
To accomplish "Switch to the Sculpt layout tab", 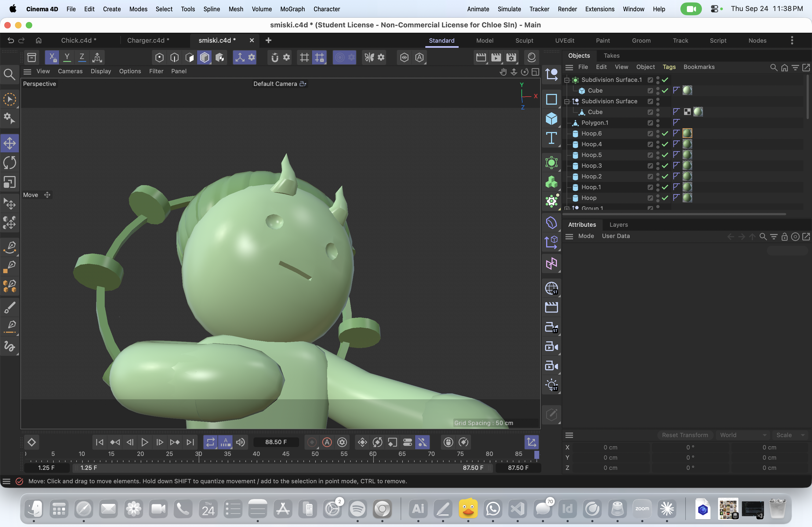I will click(x=524, y=41).
